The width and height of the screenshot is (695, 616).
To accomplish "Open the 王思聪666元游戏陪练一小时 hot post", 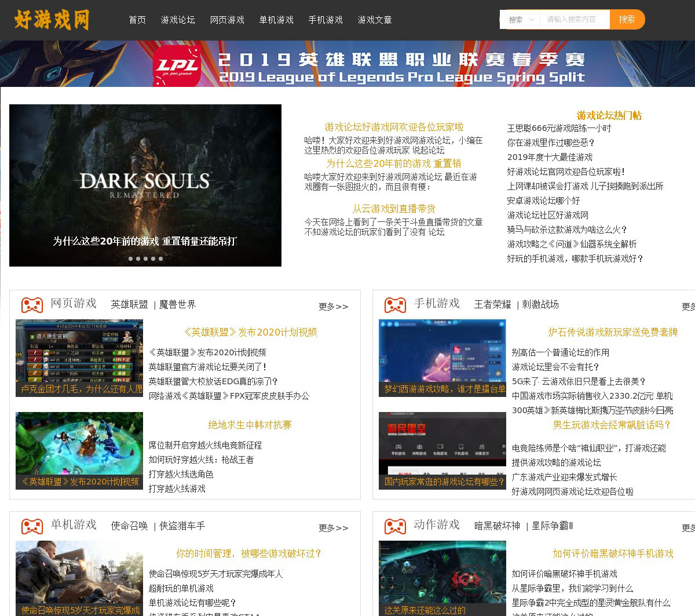I will (x=559, y=128).
